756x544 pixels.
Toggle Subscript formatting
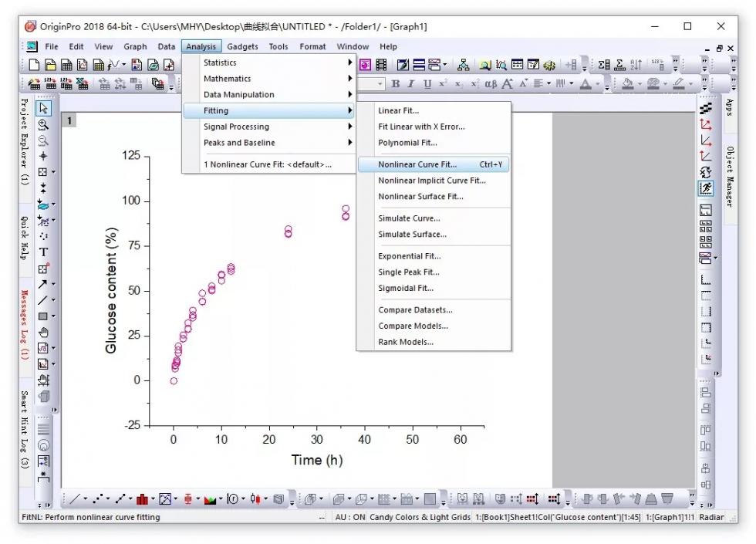(458, 84)
